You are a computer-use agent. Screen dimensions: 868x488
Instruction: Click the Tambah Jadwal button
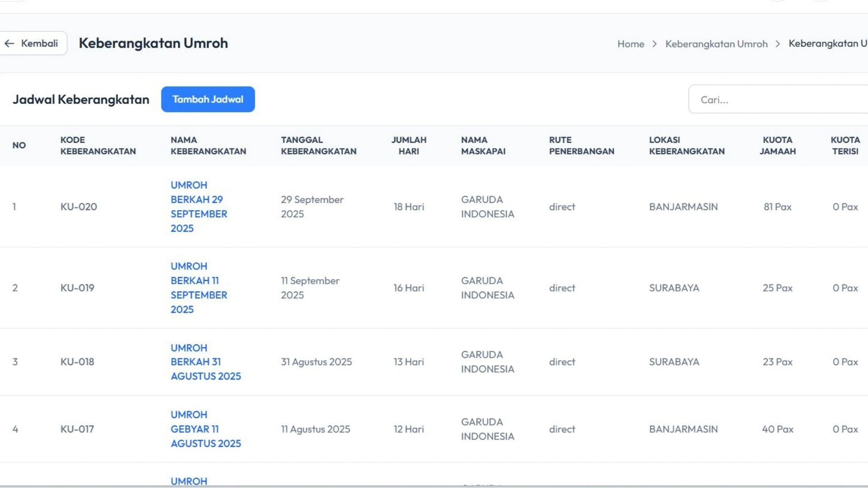(x=208, y=99)
